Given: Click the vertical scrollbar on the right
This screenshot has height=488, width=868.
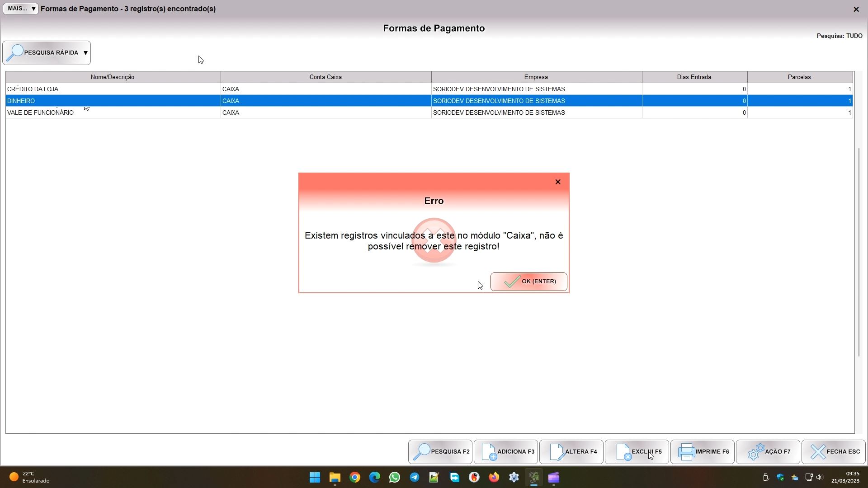Looking at the screenshot, I should (x=859, y=251).
